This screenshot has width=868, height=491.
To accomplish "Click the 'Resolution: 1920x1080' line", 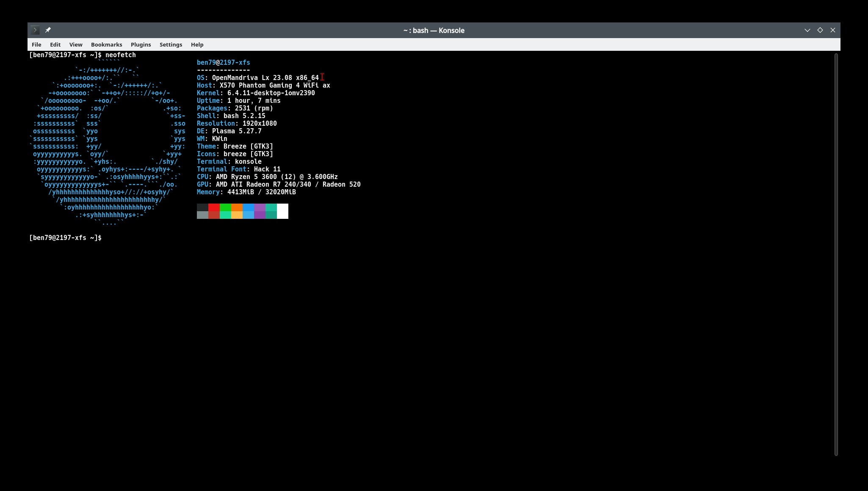I will tap(237, 124).
